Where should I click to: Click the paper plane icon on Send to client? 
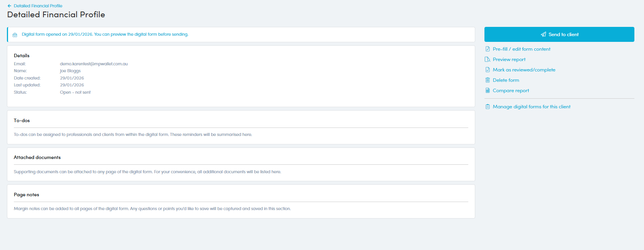coord(543,35)
